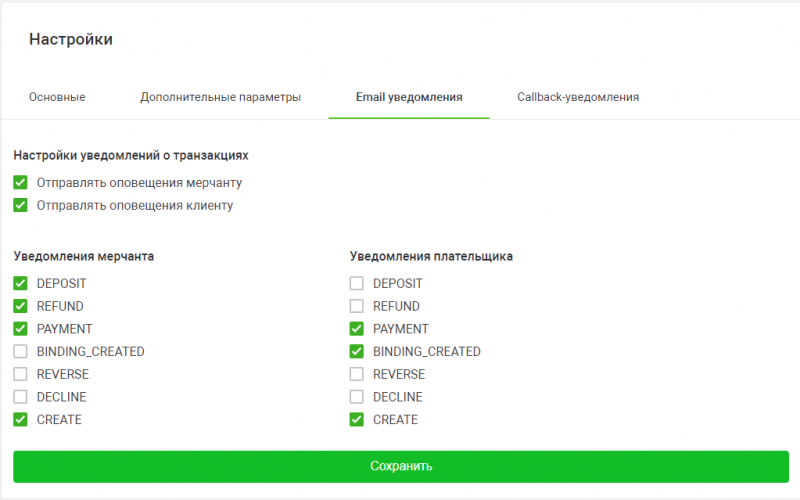Click the Настройки page heading

[x=71, y=39]
